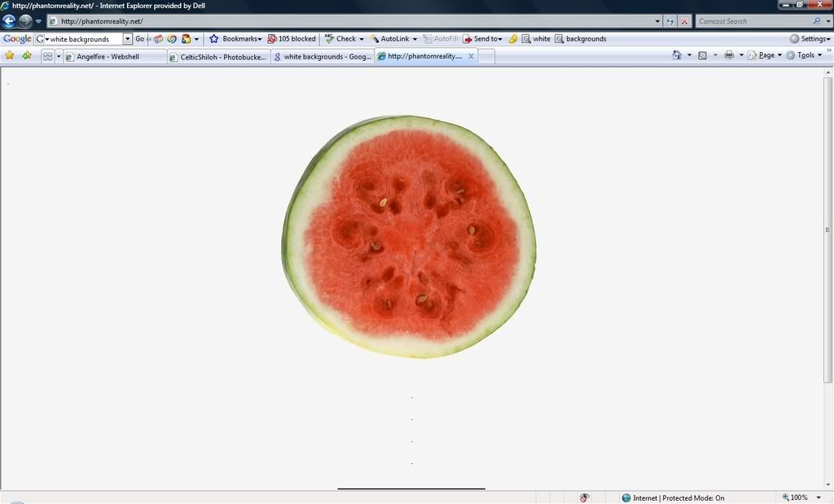This screenshot has height=504, width=834.
Task: Open Favorites Center with the yellow star
Action: tap(10, 55)
